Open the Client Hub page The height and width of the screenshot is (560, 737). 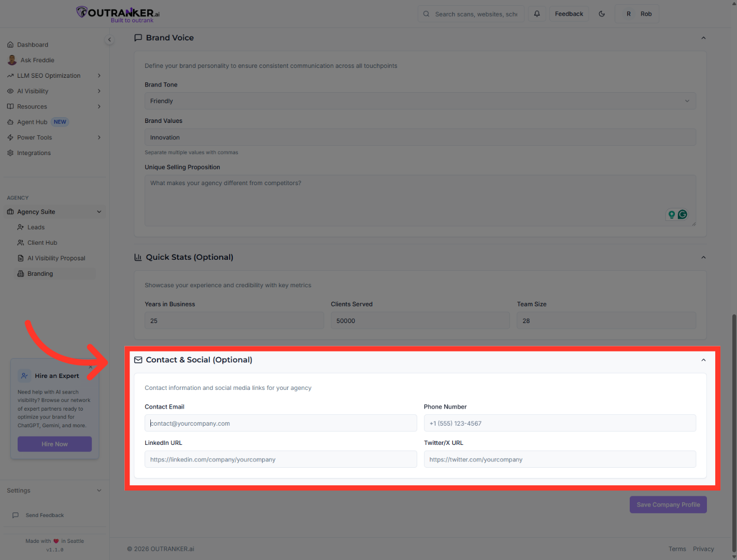(x=42, y=242)
